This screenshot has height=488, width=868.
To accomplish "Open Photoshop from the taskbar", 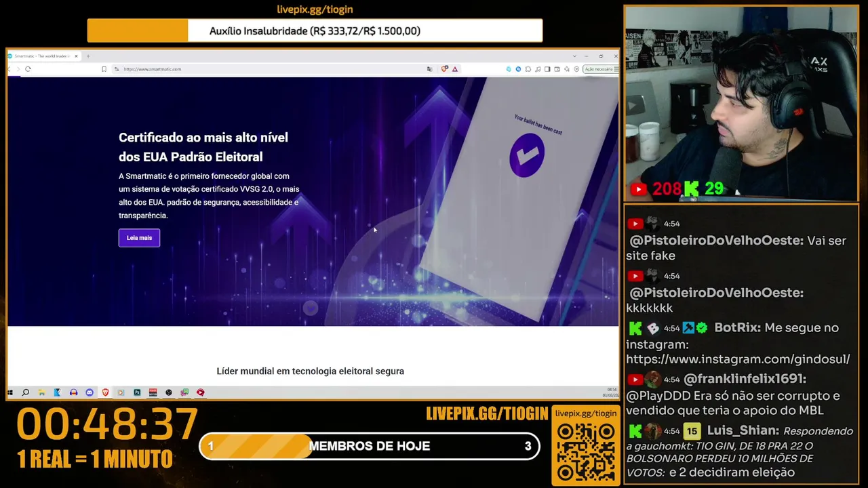I will [x=137, y=392].
